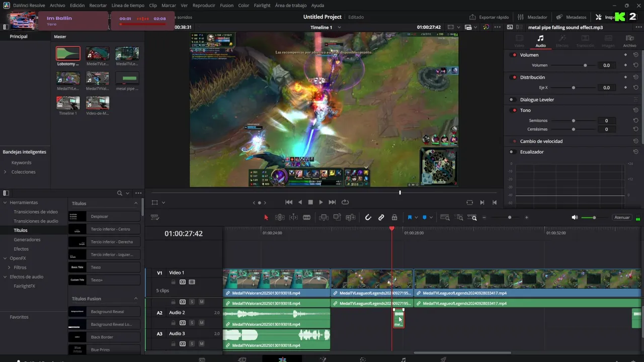Lock the Video 1 track
This screenshot has height=362, width=644.
tap(173, 282)
